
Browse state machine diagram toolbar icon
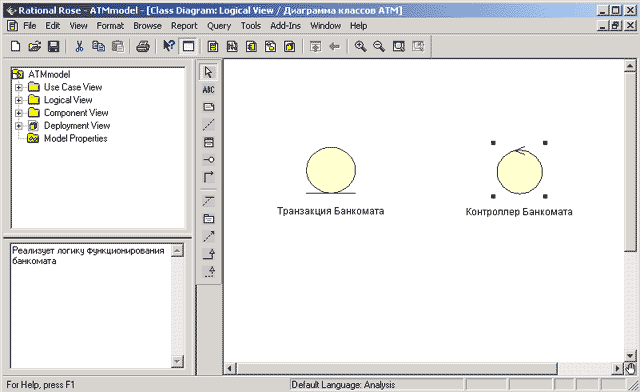pos(270,46)
